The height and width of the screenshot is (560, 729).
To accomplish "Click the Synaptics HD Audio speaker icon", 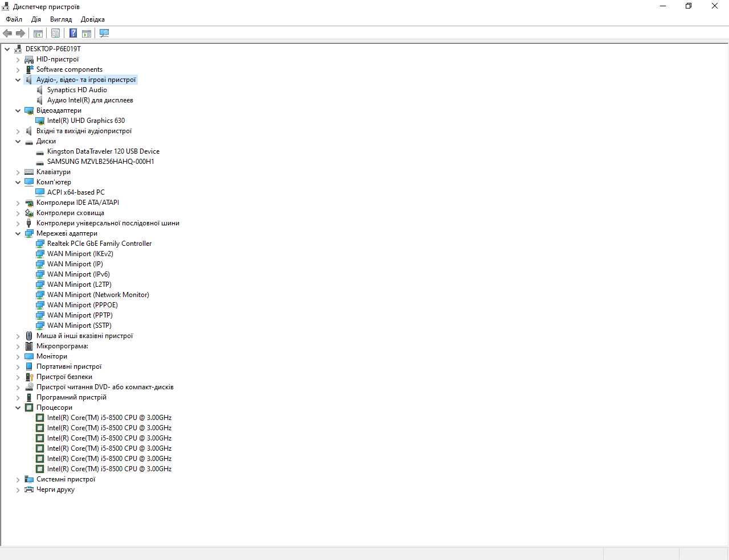I will [x=40, y=90].
